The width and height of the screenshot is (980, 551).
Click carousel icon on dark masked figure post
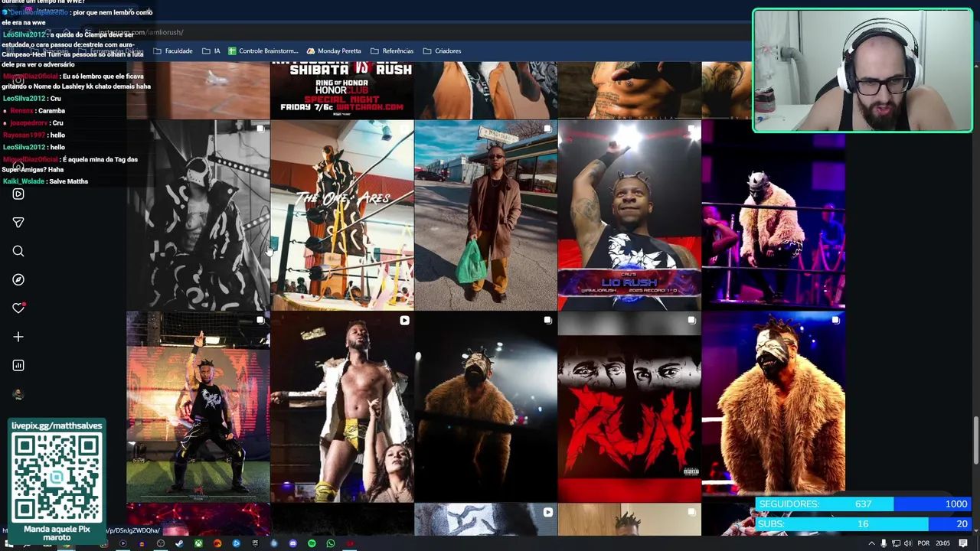pyautogui.click(x=547, y=321)
